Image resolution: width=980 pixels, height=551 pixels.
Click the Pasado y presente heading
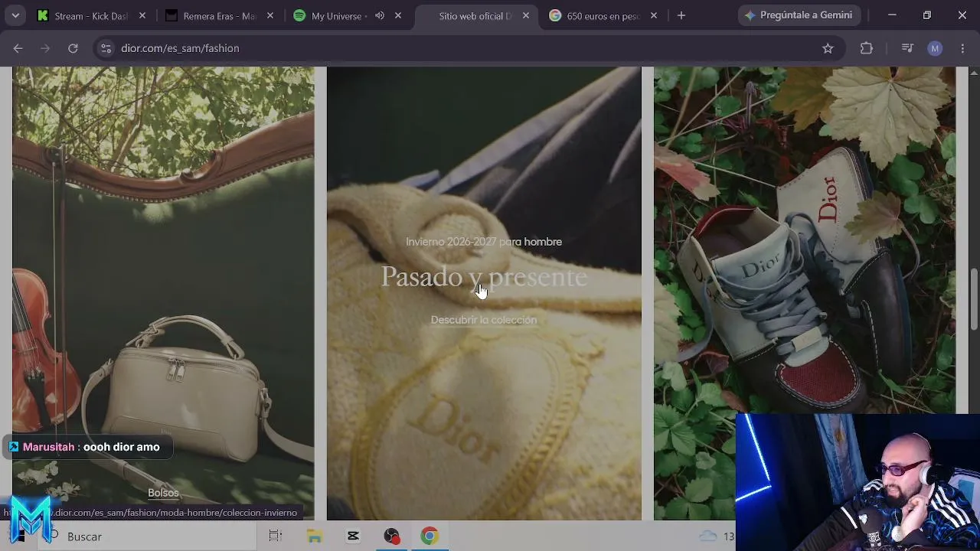[484, 277]
